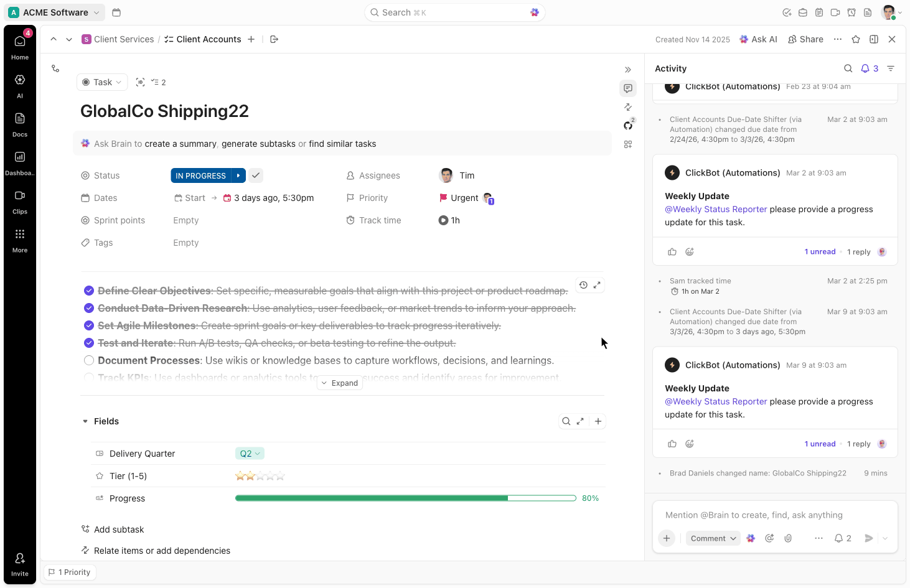Open the Delivery Quarter Q2 dropdown
This screenshot has width=910, height=588.
click(x=250, y=453)
